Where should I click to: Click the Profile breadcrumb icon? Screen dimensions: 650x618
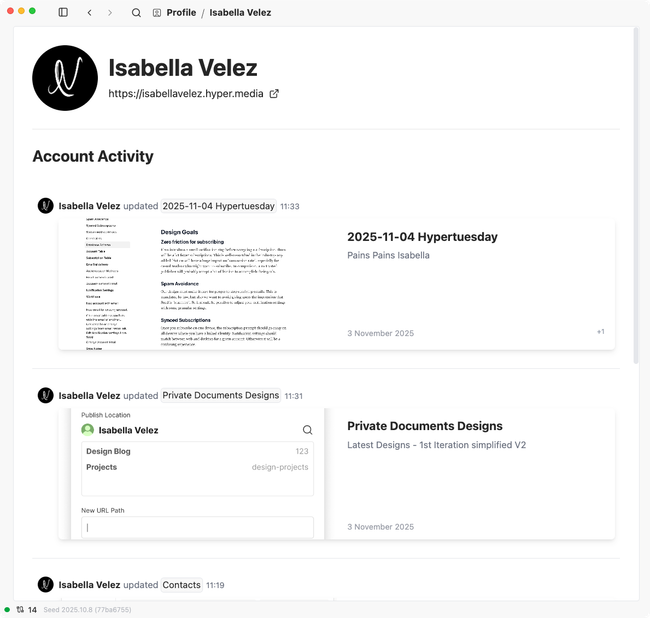tap(157, 13)
